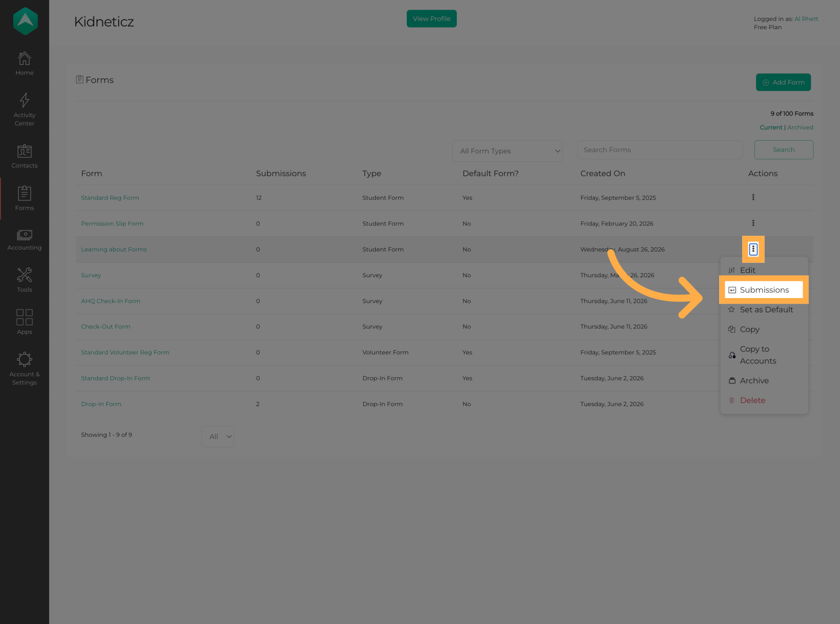Expand the All Form Types dropdown
The image size is (840, 624).
point(508,151)
